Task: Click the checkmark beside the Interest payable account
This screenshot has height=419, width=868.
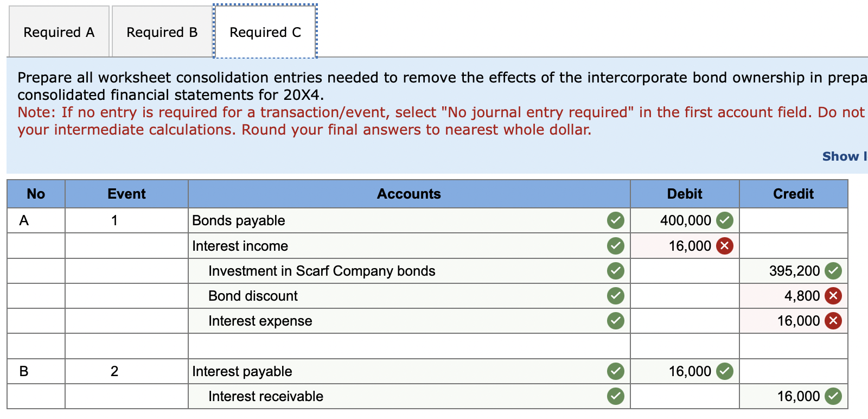Action: (615, 371)
